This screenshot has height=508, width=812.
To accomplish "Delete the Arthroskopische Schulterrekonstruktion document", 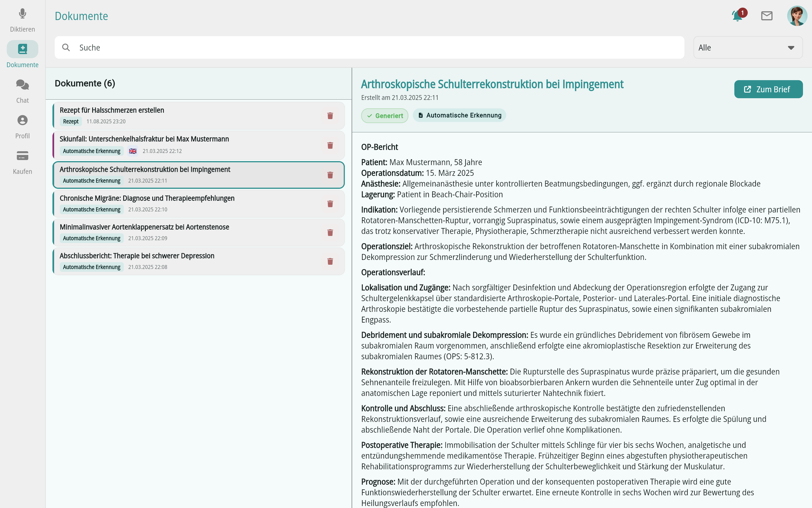I will point(330,175).
